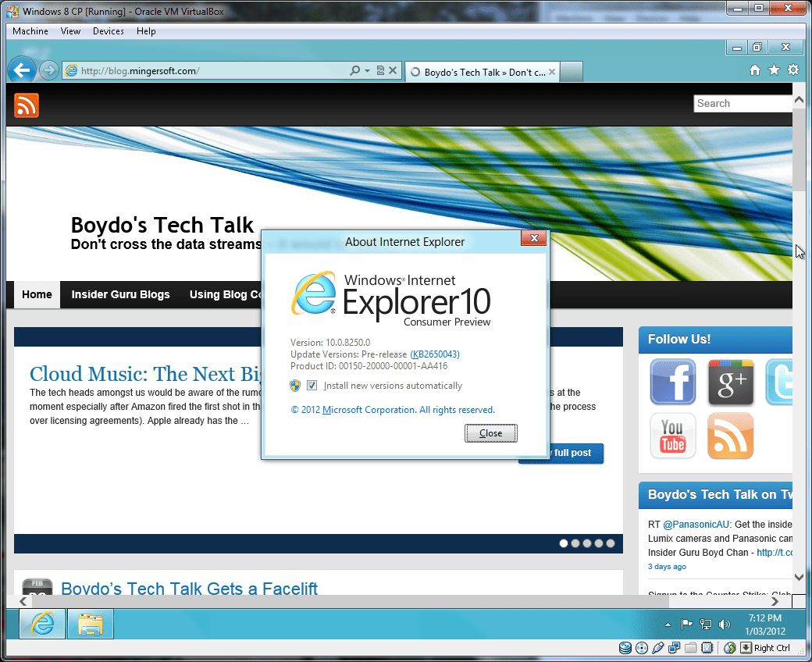
Task: Click the network tray icon
Action: pyautogui.click(x=705, y=625)
